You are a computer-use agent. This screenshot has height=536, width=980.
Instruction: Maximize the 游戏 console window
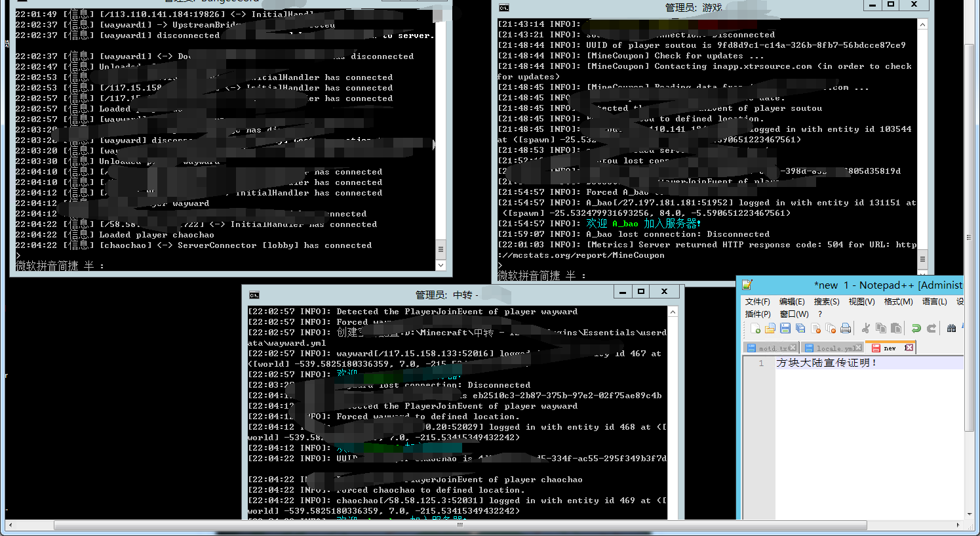[891, 5]
